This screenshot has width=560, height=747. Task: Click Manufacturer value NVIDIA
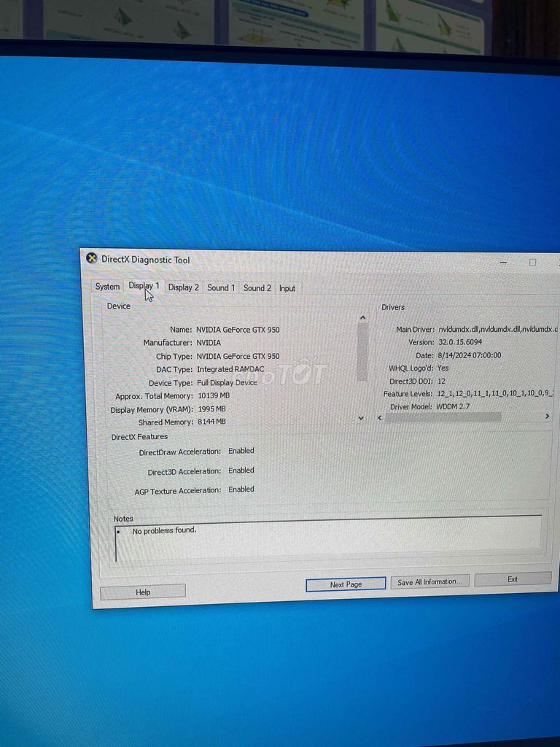[x=209, y=343]
